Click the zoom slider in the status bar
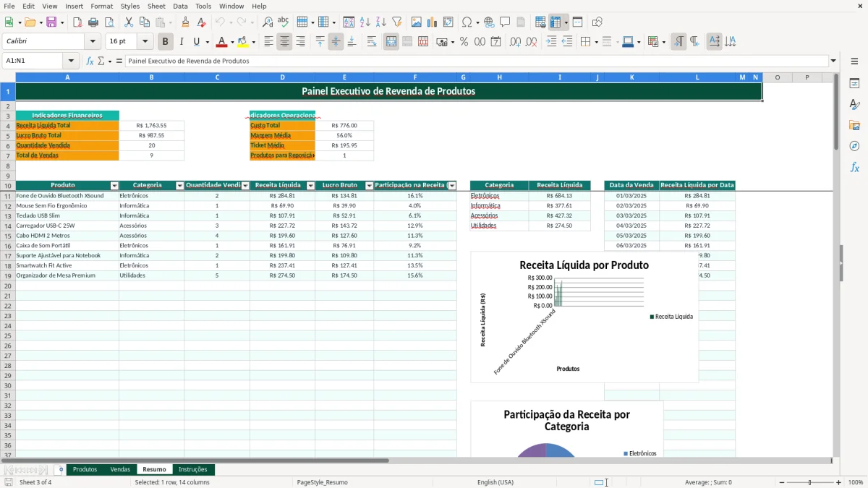The height and width of the screenshot is (488, 868). pyautogui.click(x=809, y=482)
